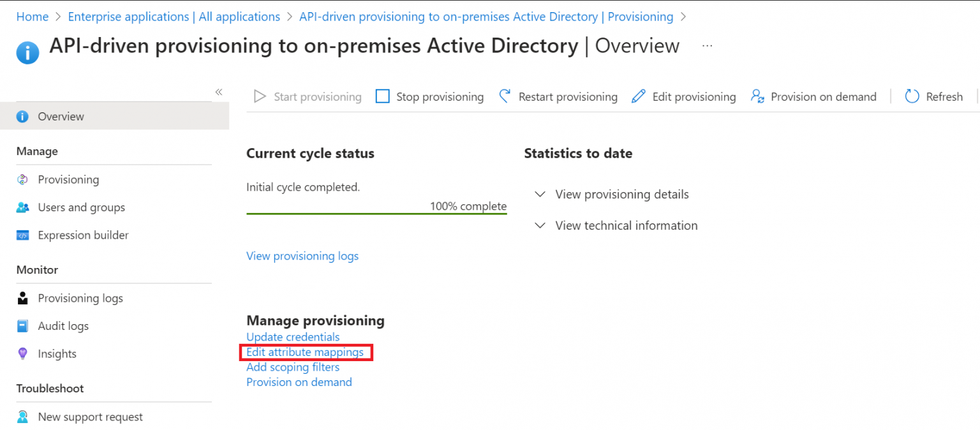Image resolution: width=980 pixels, height=430 pixels.
Task: Open Edit provisioning via the pencil icon
Action: (638, 96)
